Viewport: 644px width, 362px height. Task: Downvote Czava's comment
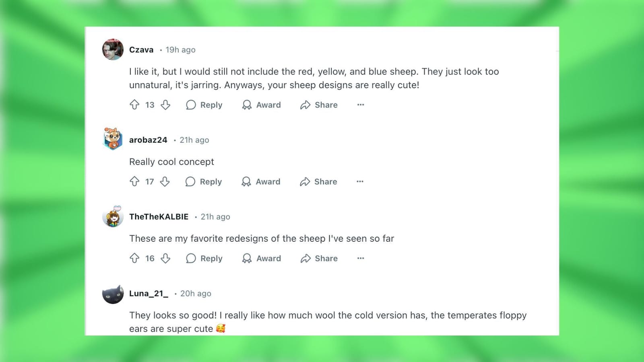point(166,105)
